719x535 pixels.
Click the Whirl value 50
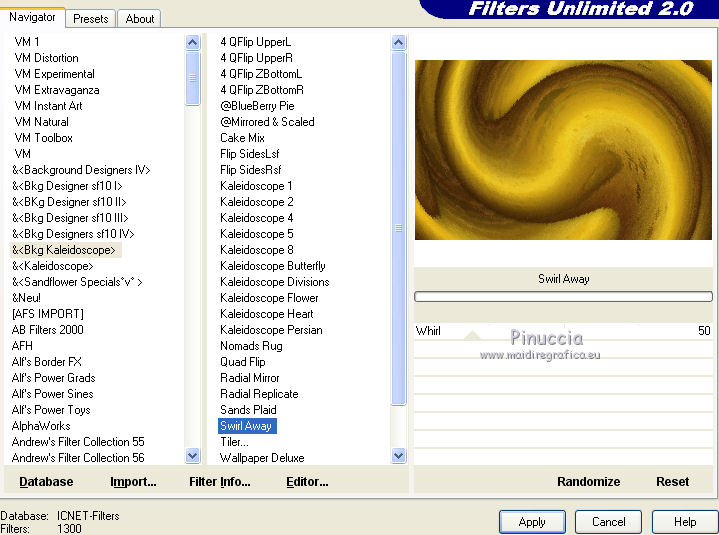[x=704, y=331]
